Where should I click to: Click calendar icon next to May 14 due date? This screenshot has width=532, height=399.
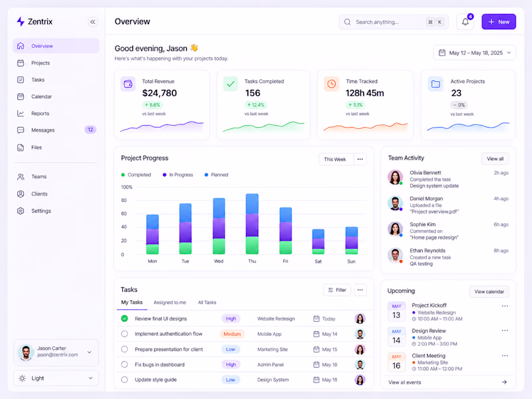pos(317,334)
